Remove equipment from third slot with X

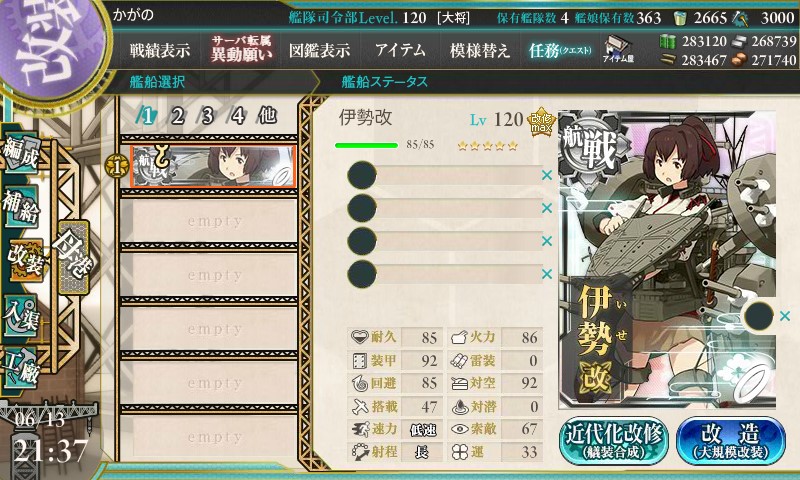(x=546, y=241)
